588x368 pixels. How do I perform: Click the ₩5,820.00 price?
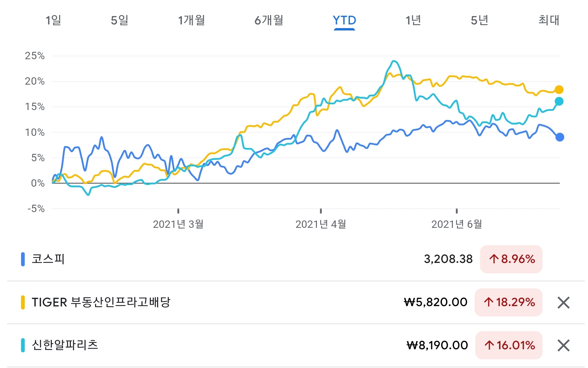point(436,302)
